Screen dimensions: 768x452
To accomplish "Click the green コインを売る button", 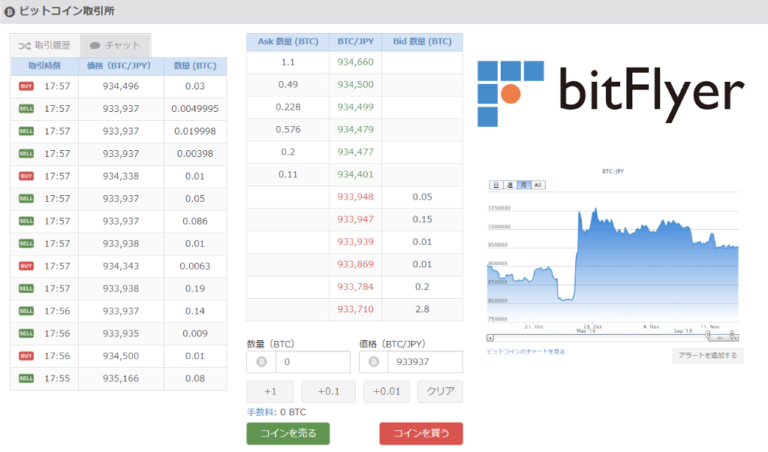I will point(288,433).
